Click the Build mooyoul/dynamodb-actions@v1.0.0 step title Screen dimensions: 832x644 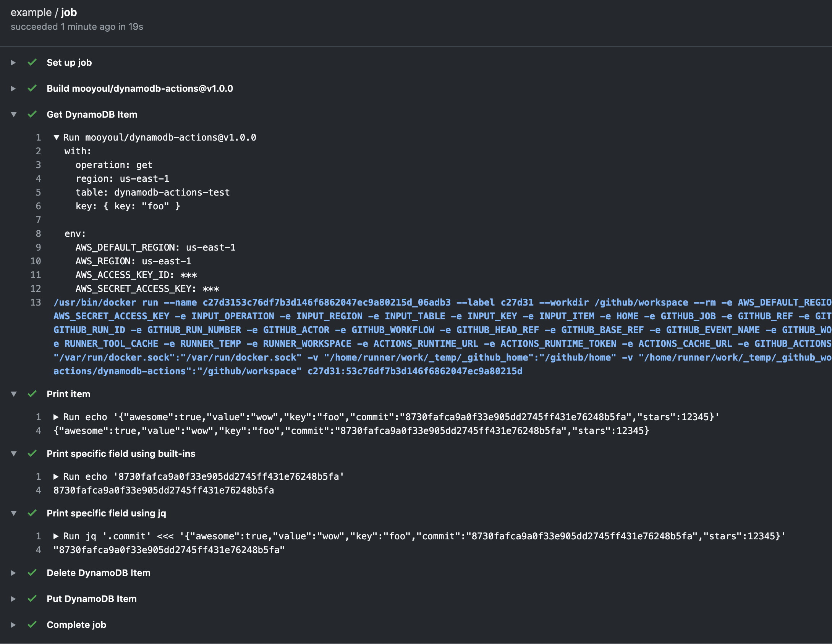pos(139,88)
